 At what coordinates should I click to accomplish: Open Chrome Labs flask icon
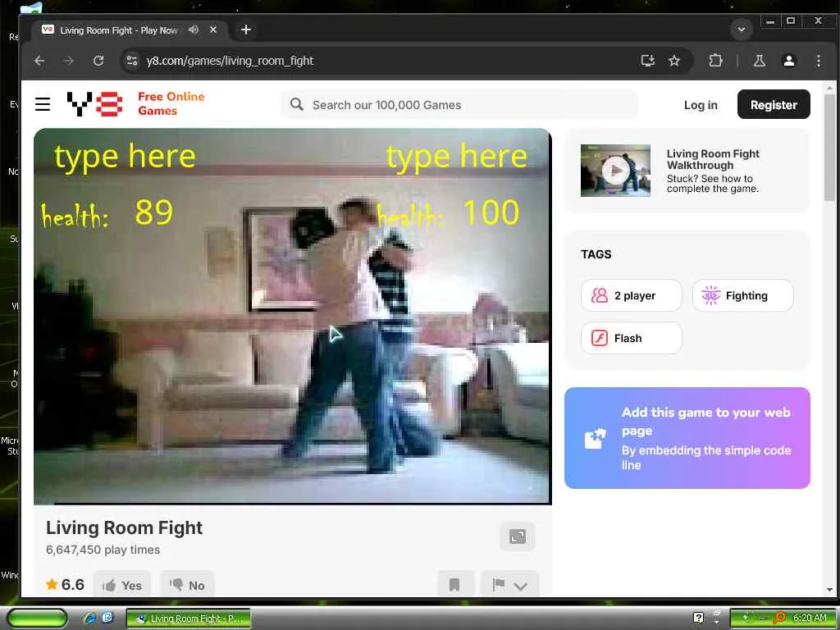click(759, 61)
